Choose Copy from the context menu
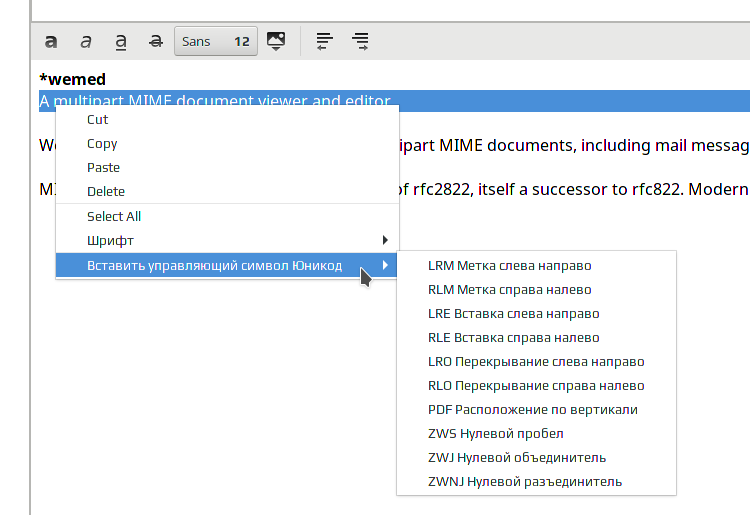750x515 pixels. pyautogui.click(x=227, y=143)
